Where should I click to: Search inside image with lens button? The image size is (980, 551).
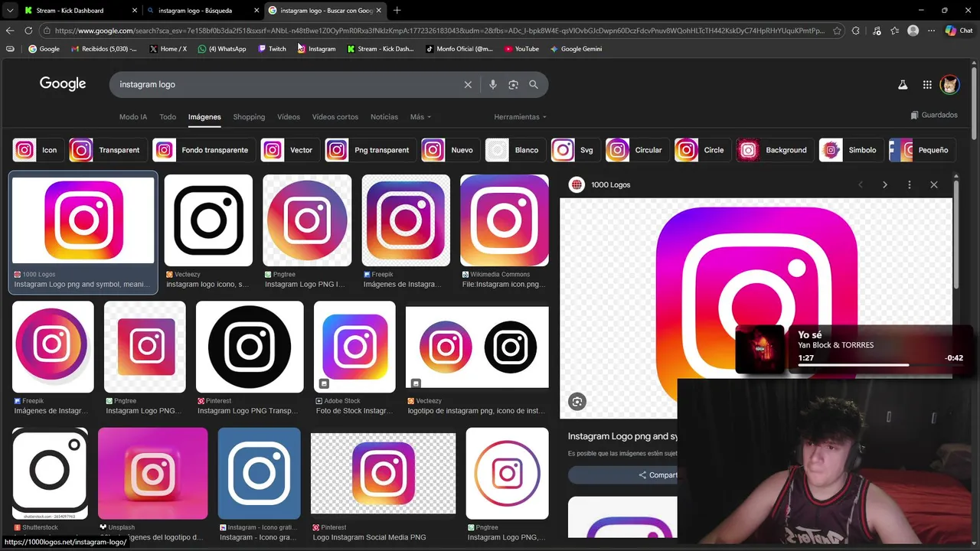coord(577,402)
